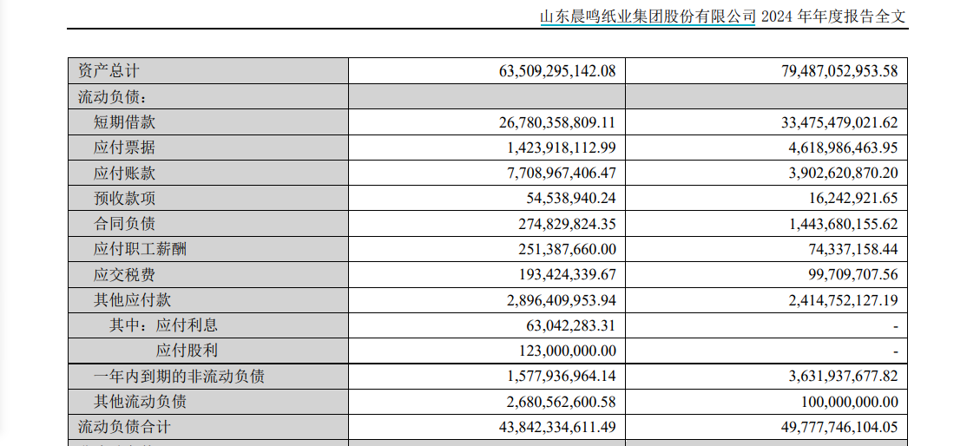
Task: Select the row label 应付账款
Action: coord(124,173)
